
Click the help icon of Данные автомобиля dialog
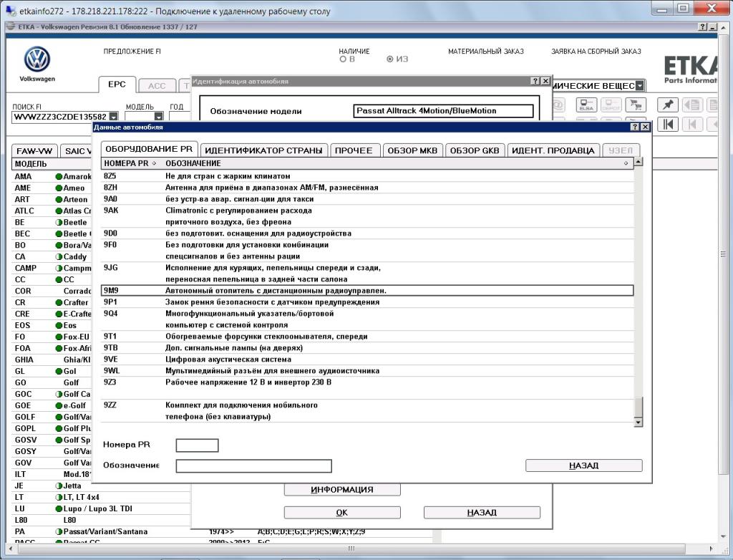pyautogui.click(x=635, y=127)
